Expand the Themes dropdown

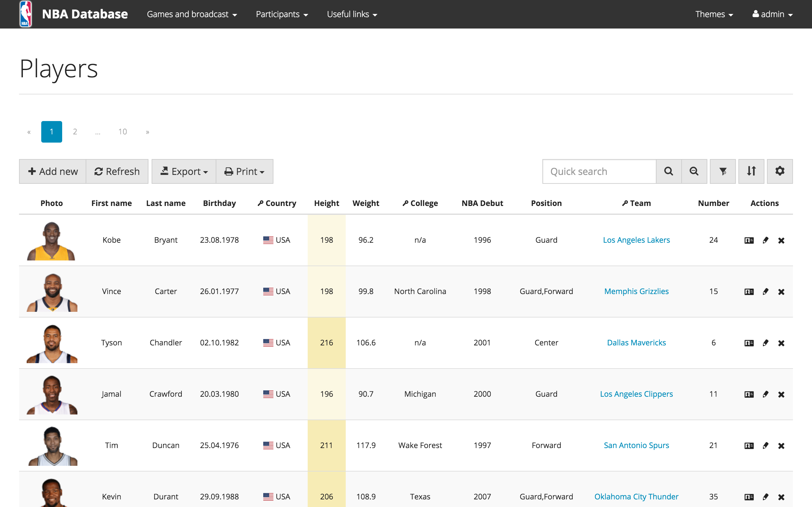[x=714, y=14]
